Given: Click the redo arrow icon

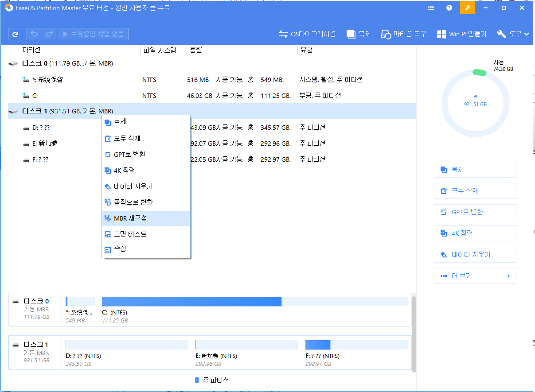Looking at the screenshot, I should [x=49, y=34].
